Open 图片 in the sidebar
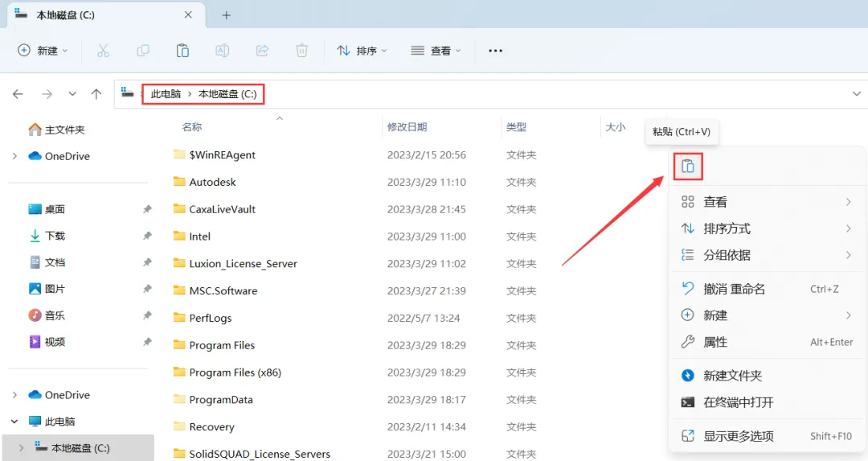Screen dimensions: 868x461 click(47, 290)
